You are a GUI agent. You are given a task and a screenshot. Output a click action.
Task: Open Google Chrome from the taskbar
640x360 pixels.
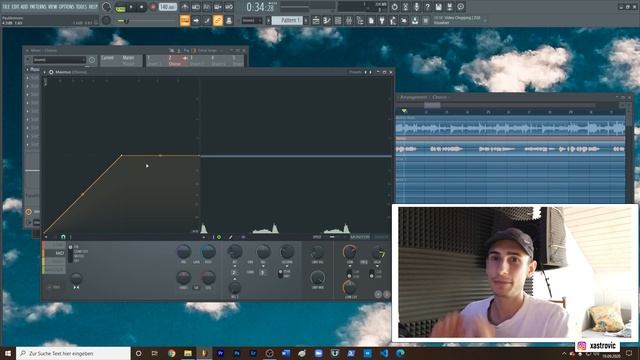(171, 353)
